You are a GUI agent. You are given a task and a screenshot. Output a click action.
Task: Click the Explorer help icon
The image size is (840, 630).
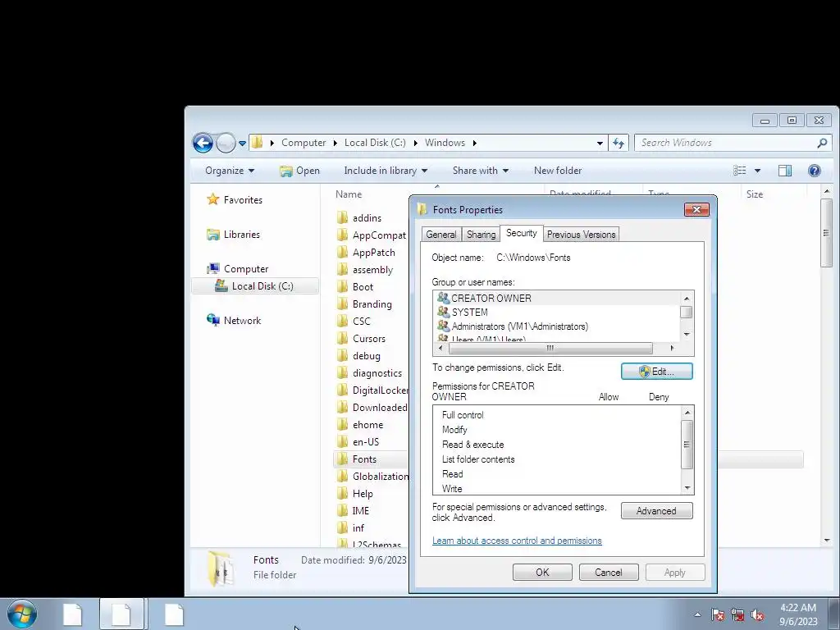click(x=815, y=171)
